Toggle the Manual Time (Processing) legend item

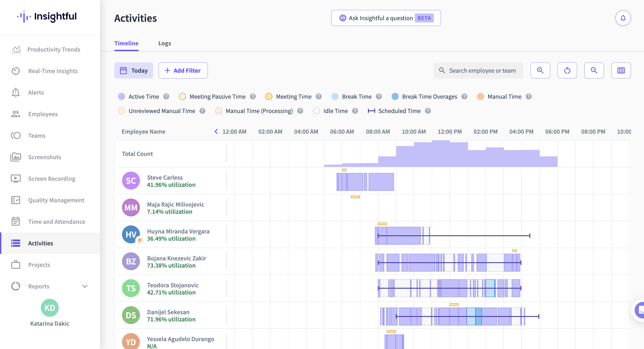[x=254, y=111]
